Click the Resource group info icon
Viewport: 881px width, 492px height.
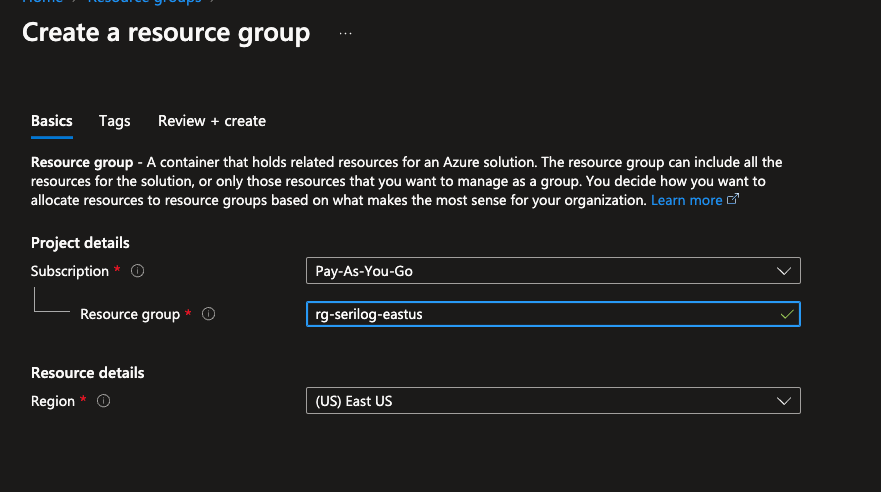(x=209, y=314)
